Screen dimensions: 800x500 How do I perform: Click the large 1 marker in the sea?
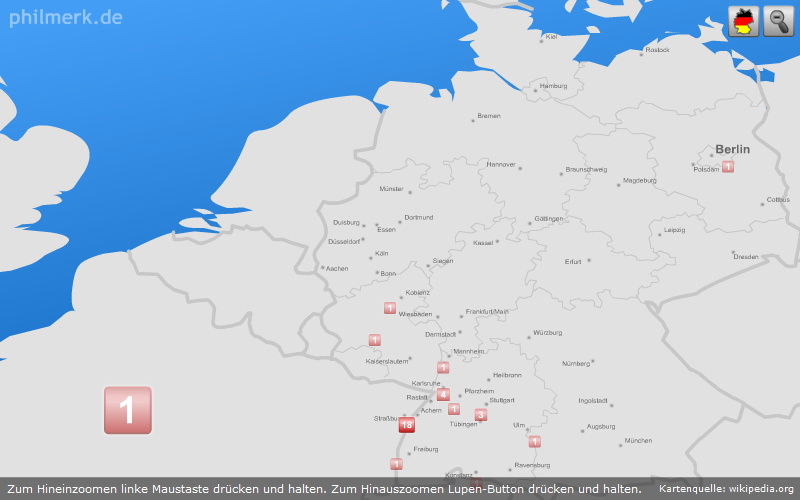click(128, 410)
